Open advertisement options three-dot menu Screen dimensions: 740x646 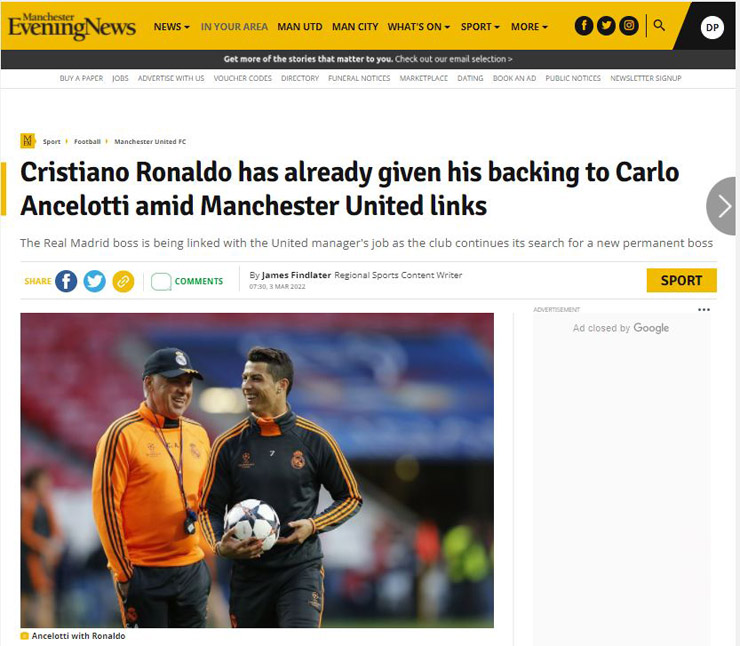[704, 310]
